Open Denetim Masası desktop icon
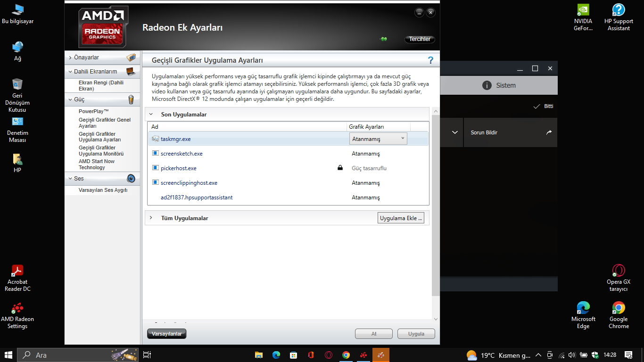The width and height of the screenshot is (644, 362). coord(17,130)
